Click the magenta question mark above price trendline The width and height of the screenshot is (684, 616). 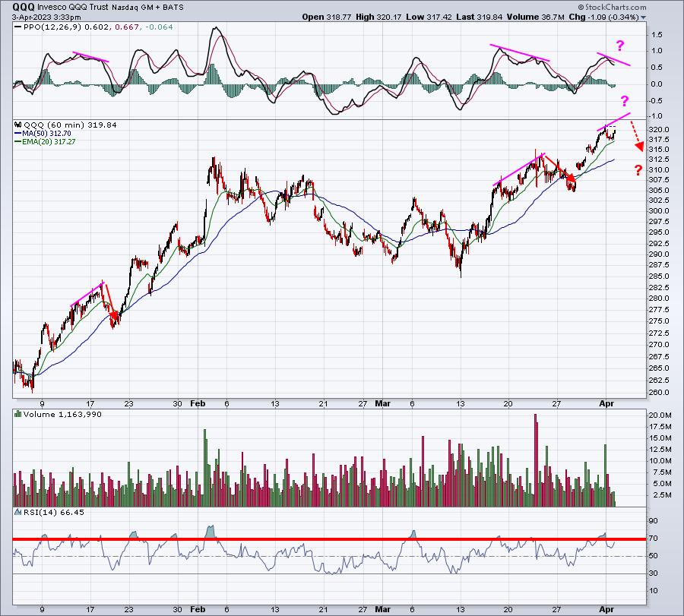click(x=625, y=101)
